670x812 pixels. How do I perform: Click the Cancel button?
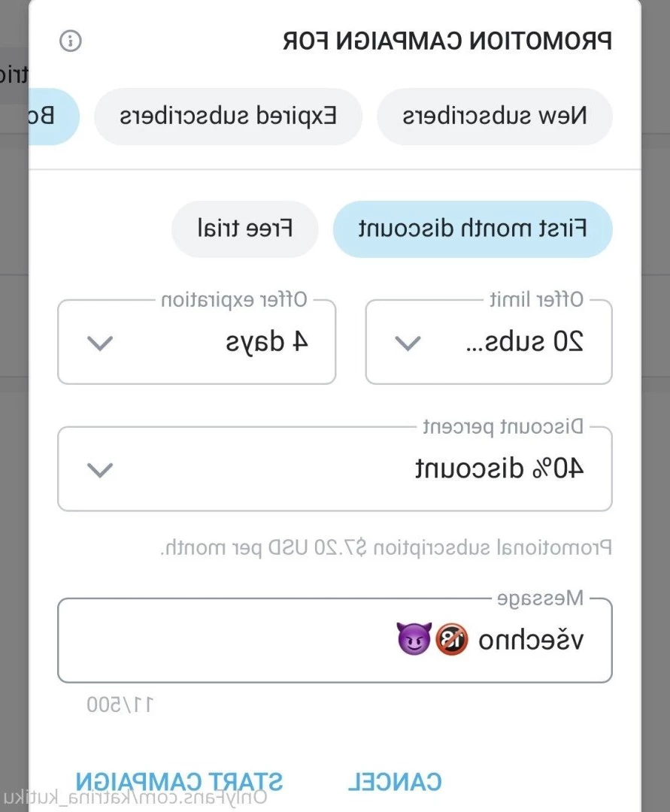[x=395, y=782]
